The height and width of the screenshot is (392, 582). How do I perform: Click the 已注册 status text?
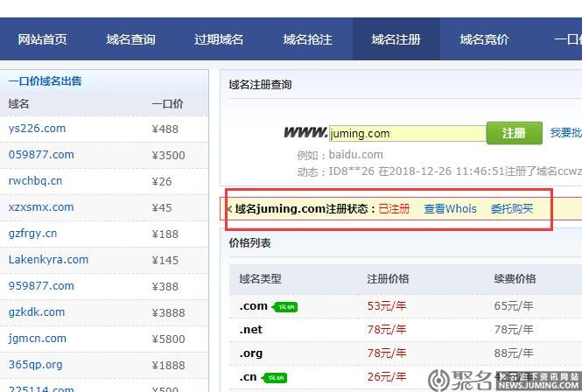pyautogui.click(x=394, y=208)
